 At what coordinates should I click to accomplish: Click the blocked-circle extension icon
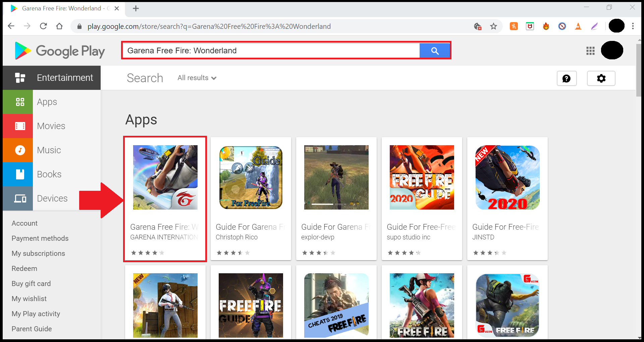click(x=562, y=26)
